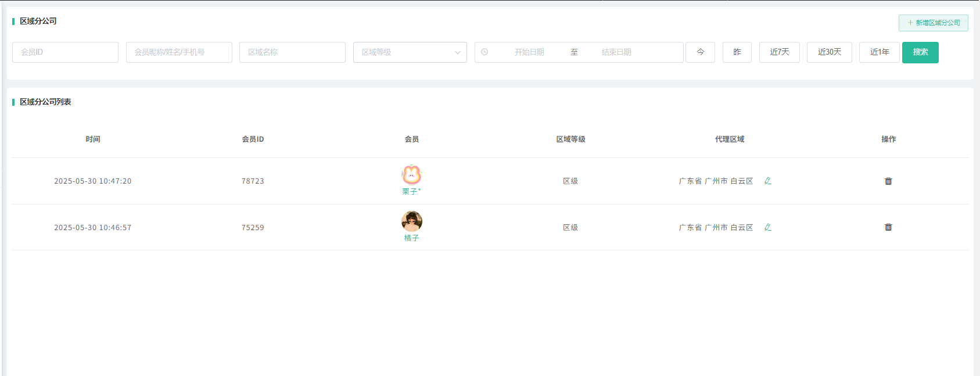Click edit icon for member 75259 region
This screenshot has width=980, height=376.
[767, 227]
